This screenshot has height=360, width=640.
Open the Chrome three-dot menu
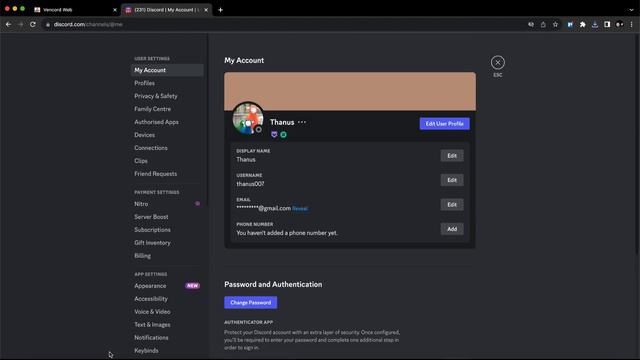631,24
